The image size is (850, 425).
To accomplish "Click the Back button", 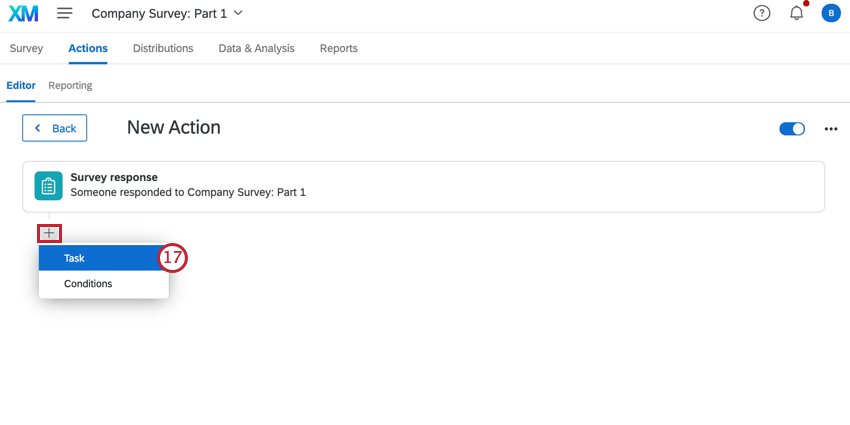I will pyautogui.click(x=54, y=128).
